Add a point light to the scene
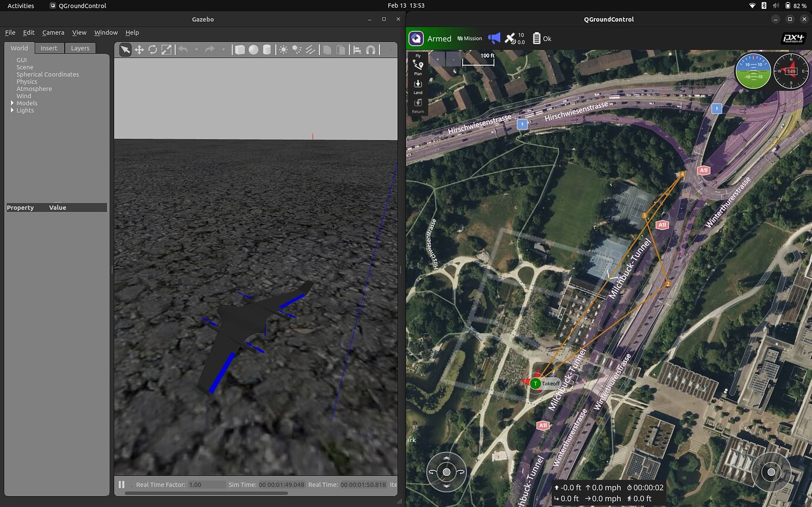812x507 pixels. click(284, 50)
